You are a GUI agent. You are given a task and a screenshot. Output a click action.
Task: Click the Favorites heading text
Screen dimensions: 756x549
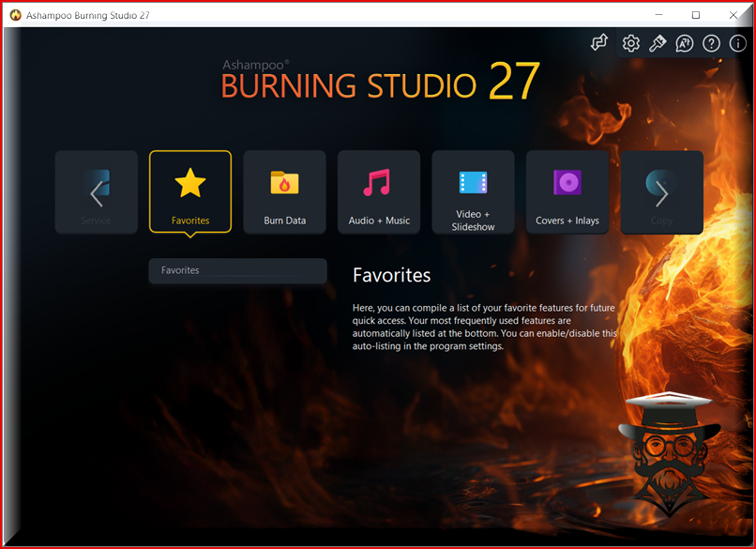point(391,275)
